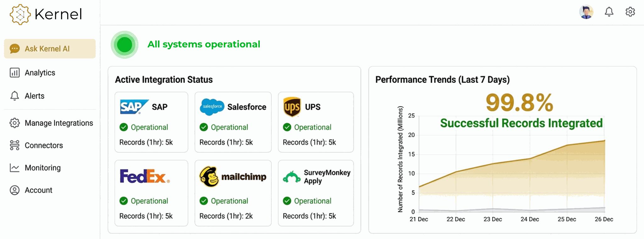Screen dimensions: 644x239
Task: Click the 99.8% success rate figure
Action: [519, 103]
